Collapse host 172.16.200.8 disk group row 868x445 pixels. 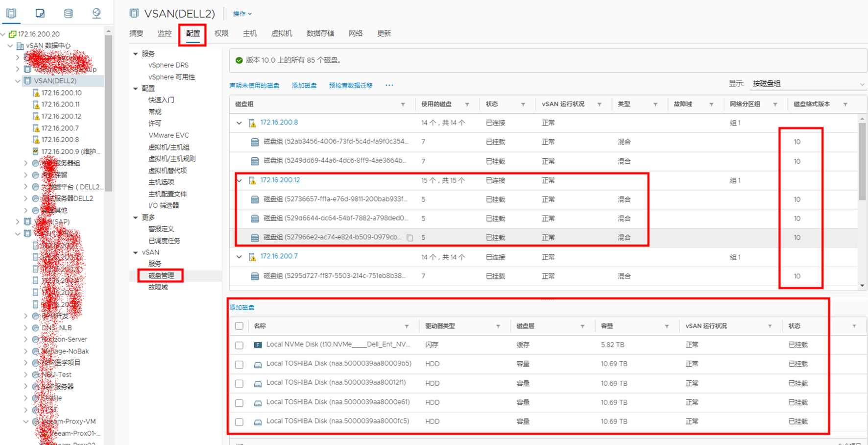tap(239, 123)
